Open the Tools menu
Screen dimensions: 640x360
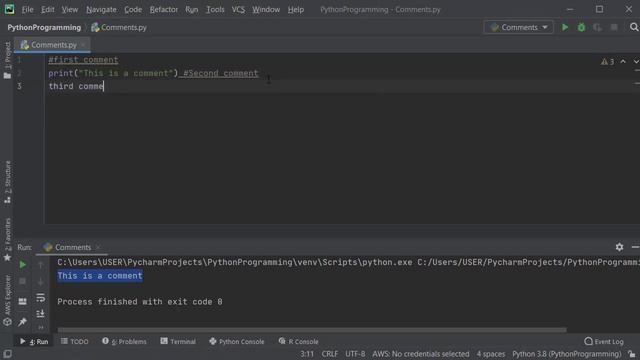point(215,9)
